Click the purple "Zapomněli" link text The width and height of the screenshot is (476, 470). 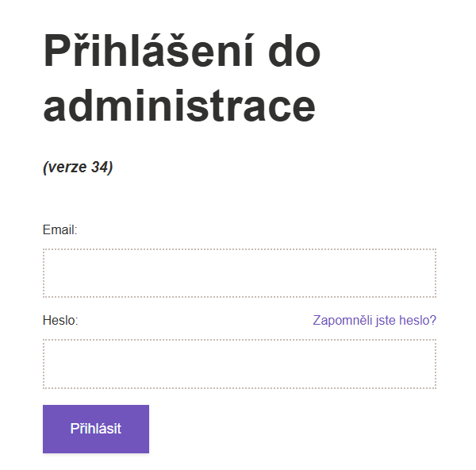point(343,321)
